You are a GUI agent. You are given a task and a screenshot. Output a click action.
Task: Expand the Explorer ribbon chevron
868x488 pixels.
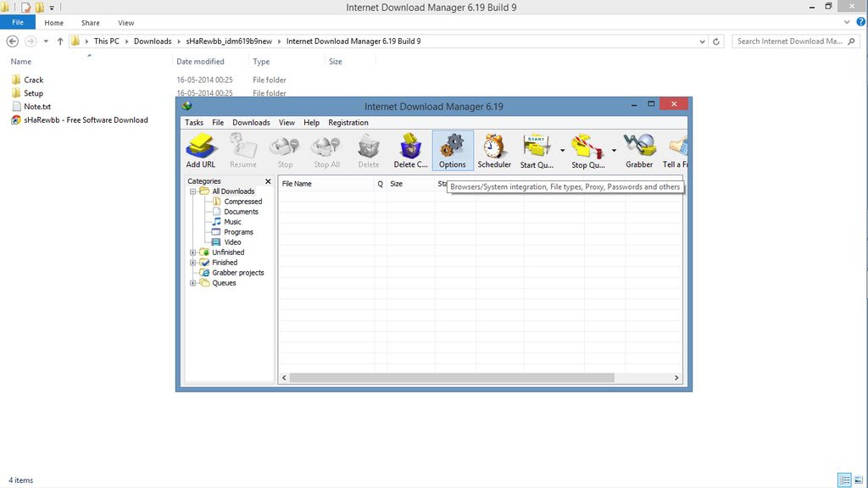(x=847, y=22)
